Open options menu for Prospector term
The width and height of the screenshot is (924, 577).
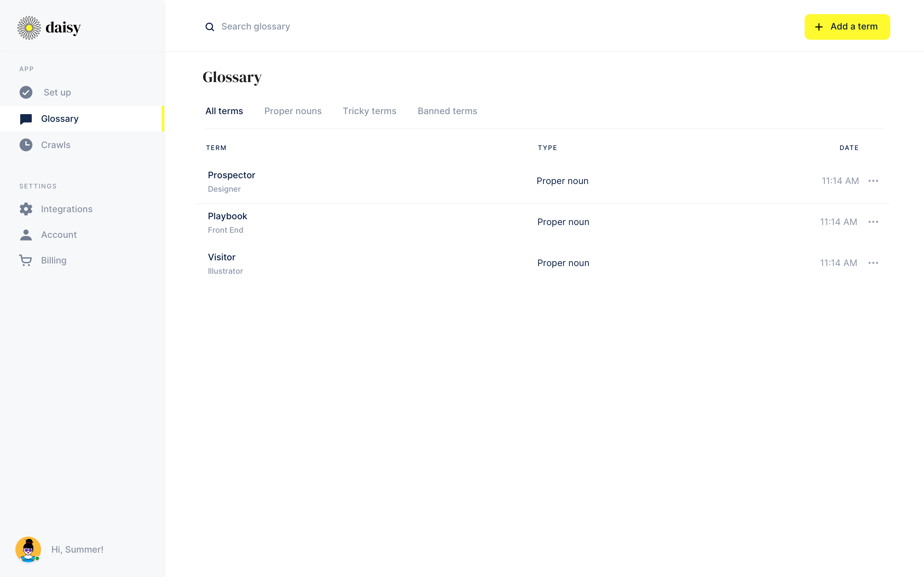[x=873, y=181]
